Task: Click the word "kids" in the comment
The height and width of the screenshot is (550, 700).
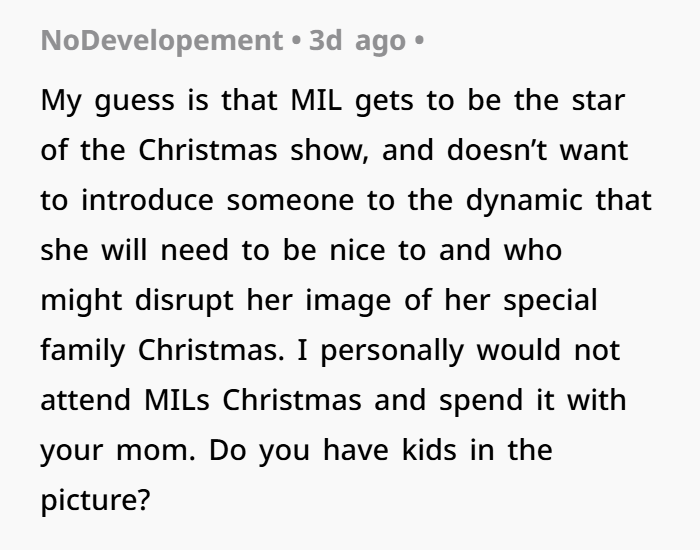Action: [429, 450]
